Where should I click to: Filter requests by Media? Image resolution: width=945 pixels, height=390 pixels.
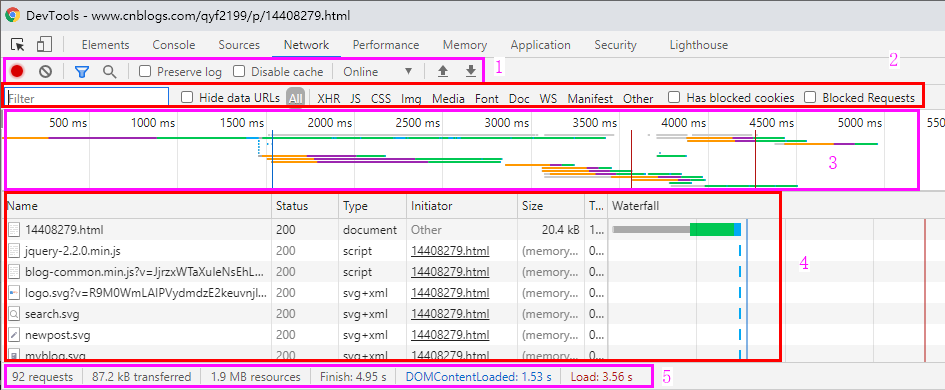point(448,98)
